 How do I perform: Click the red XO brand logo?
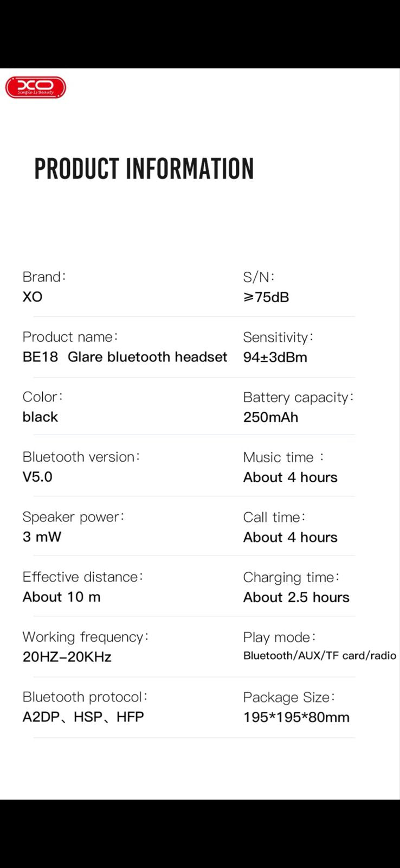(x=36, y=87)
